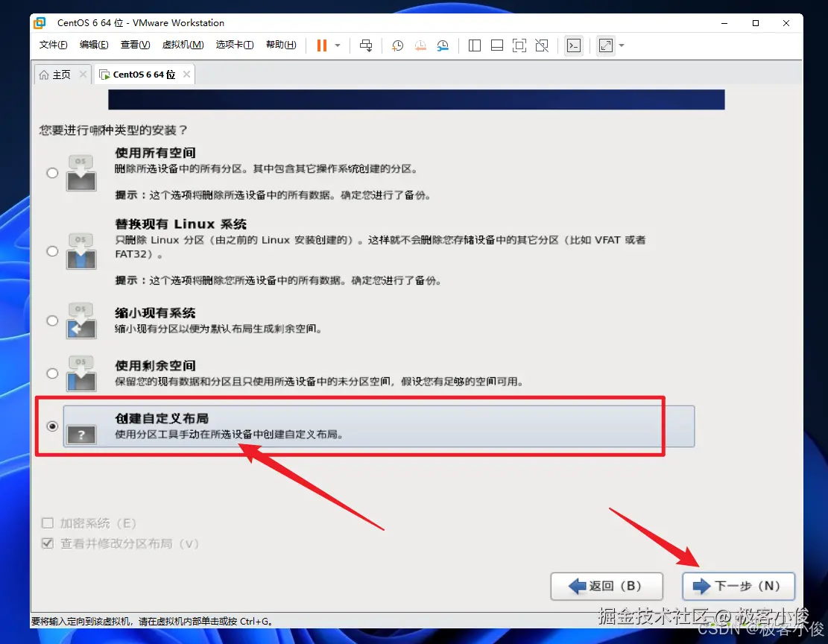Open the dropdown arrow beside the pause button
Screen dimensions: 828x644
click(338, 45)
